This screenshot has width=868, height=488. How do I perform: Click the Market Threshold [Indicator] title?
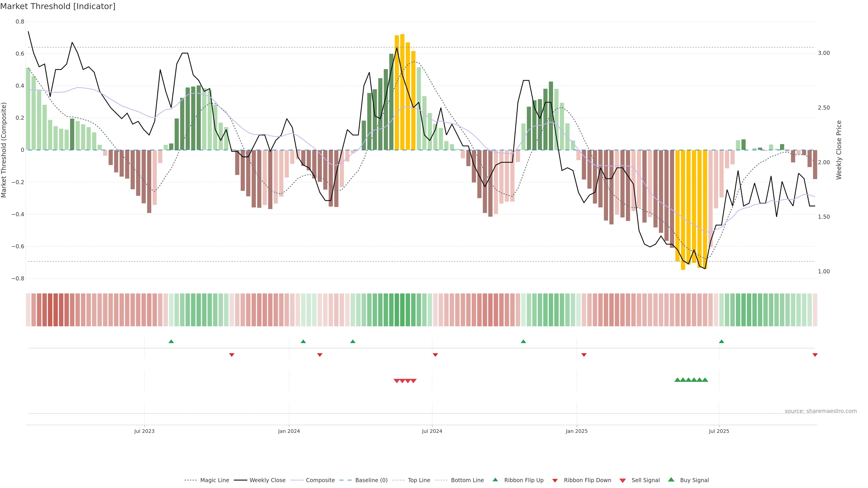coord(58,6)
